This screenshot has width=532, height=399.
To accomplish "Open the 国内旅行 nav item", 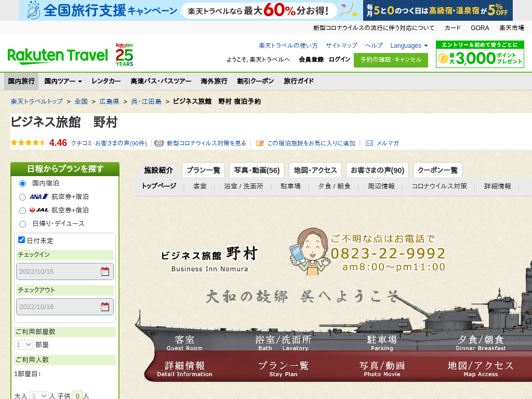I will (x=21, y=81).
